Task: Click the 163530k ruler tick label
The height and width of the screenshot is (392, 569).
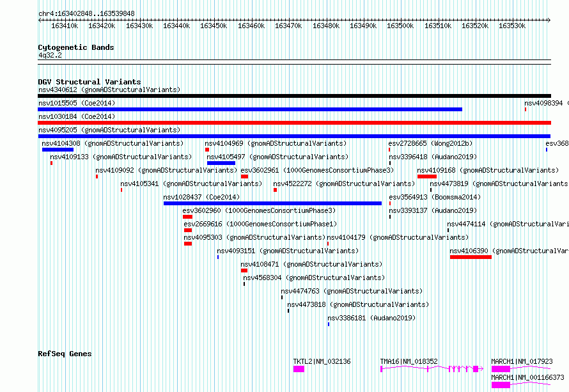Action: tap(512, 26)
